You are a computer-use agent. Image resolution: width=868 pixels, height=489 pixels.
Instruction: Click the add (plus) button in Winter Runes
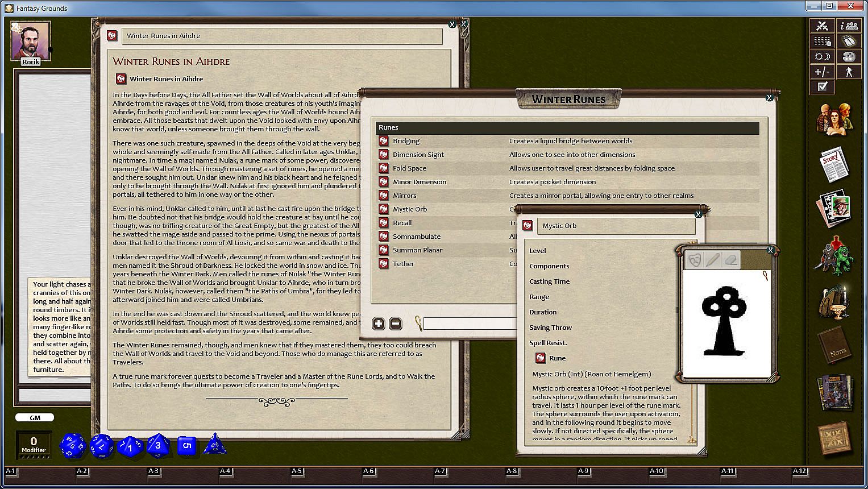tap(379, 324)
